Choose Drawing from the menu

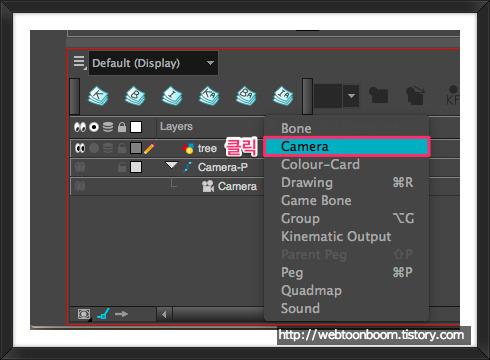[x=346, y=182]
